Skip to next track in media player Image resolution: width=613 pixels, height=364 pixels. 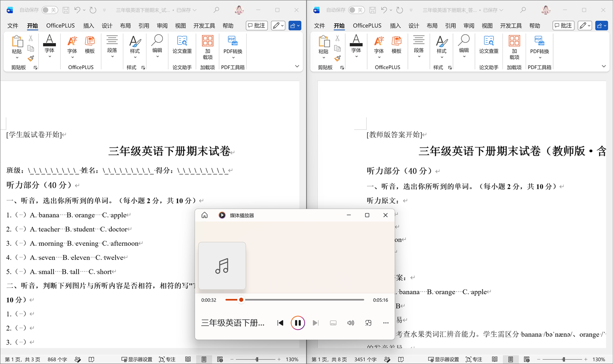(315, 323)
